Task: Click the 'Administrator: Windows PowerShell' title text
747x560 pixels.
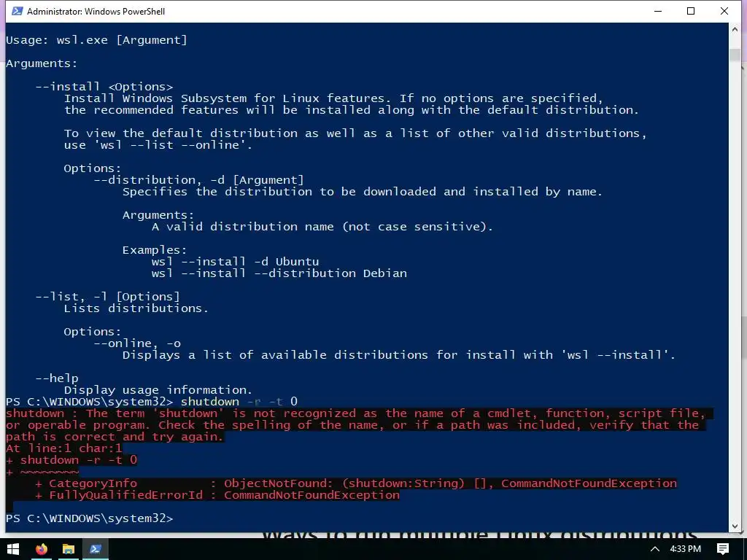Action: tap(96, 12)
